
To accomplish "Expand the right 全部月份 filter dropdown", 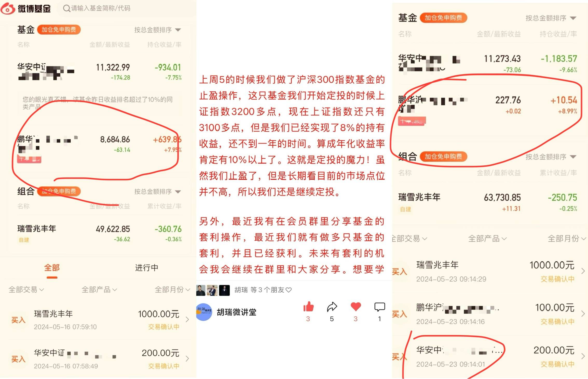I will point(567,238).
